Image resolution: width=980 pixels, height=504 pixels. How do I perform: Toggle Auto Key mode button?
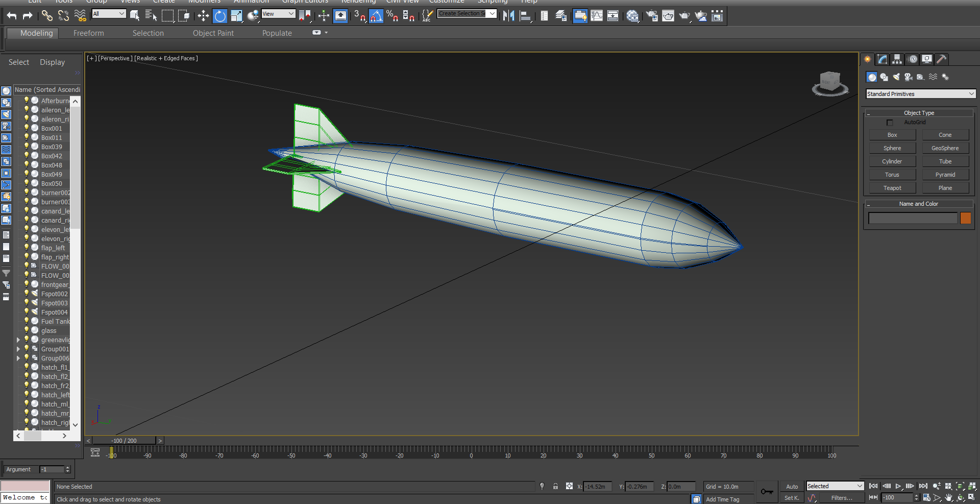[792, 487]
